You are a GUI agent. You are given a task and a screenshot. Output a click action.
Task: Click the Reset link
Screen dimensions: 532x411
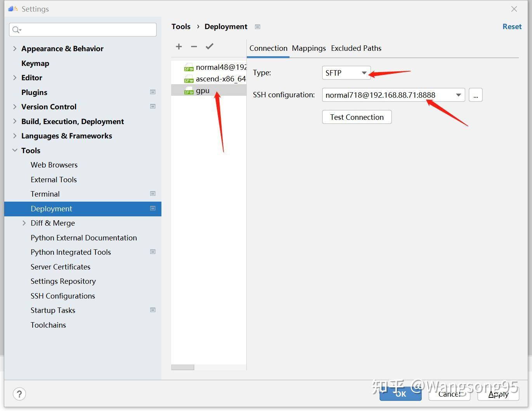click(512, 26)
